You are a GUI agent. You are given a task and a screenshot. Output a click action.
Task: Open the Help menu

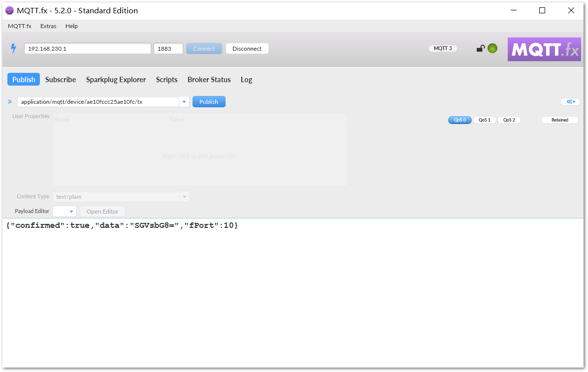click(71, 26)
